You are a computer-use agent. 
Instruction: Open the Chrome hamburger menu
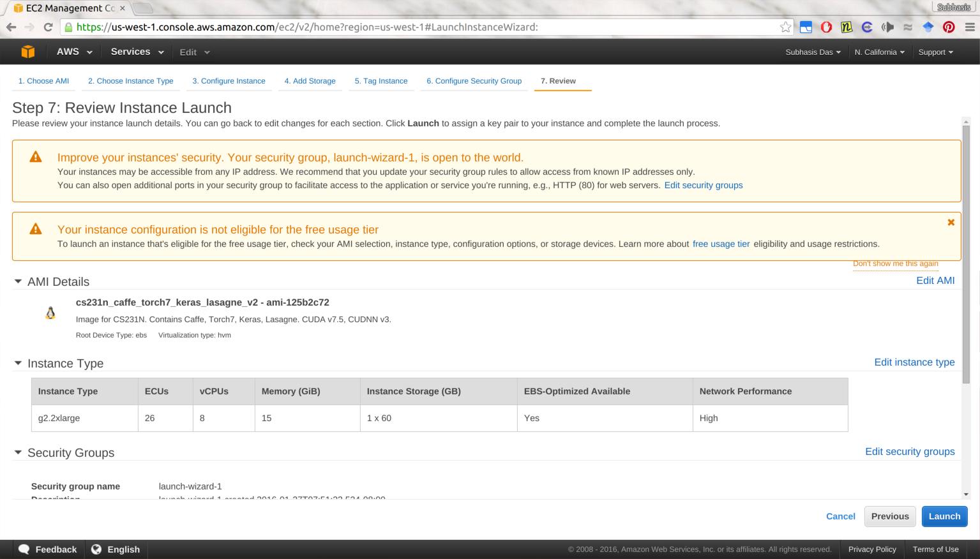click(x=969, y=27)
